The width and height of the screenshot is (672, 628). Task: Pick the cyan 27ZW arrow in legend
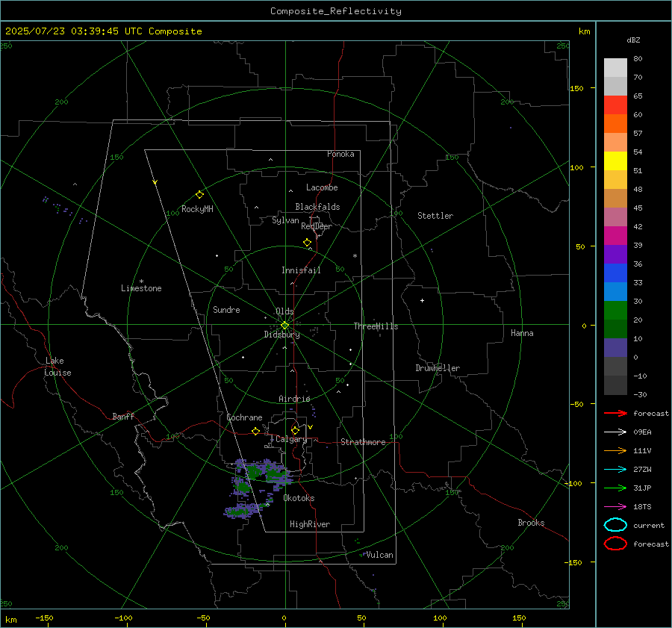[x=615, y=470]
